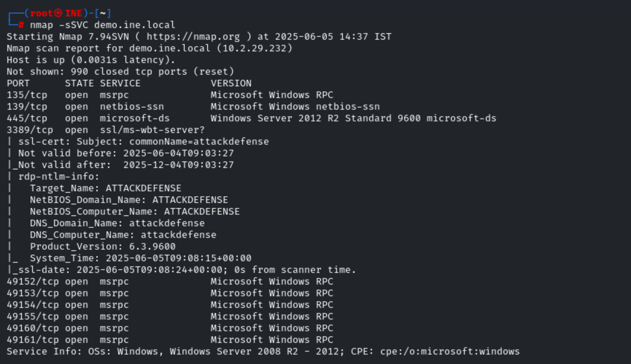The width and height of the screenshot is (631, 364).
Task: Click the tilde directory in the prompt brackets
Action: click(103, 13)
